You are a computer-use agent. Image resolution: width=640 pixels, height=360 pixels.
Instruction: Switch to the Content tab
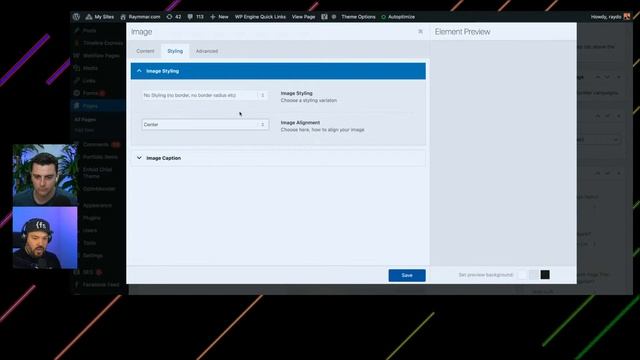click(x=145, y=51)
